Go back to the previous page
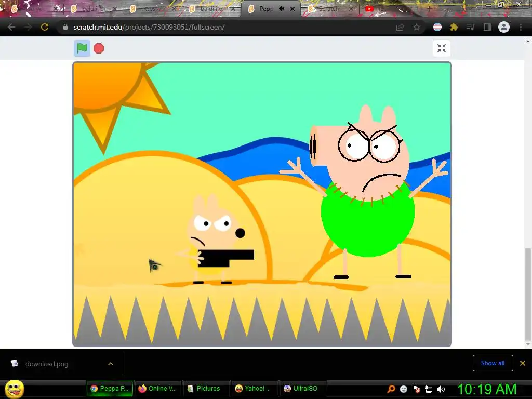The width and height of the screenshot is (532, 399). pos(11,27)
